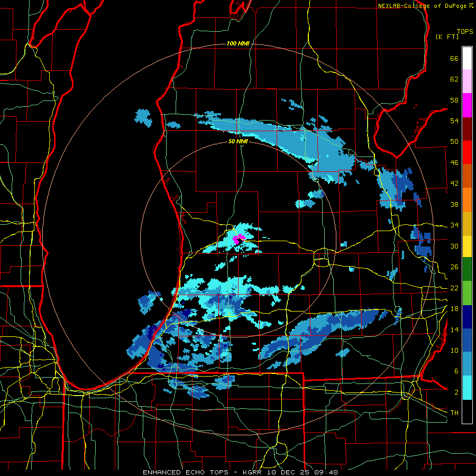Viewport: 476px width, 476px height.
Task: Click the legend value '14'
Action: [x=454, y=329]
